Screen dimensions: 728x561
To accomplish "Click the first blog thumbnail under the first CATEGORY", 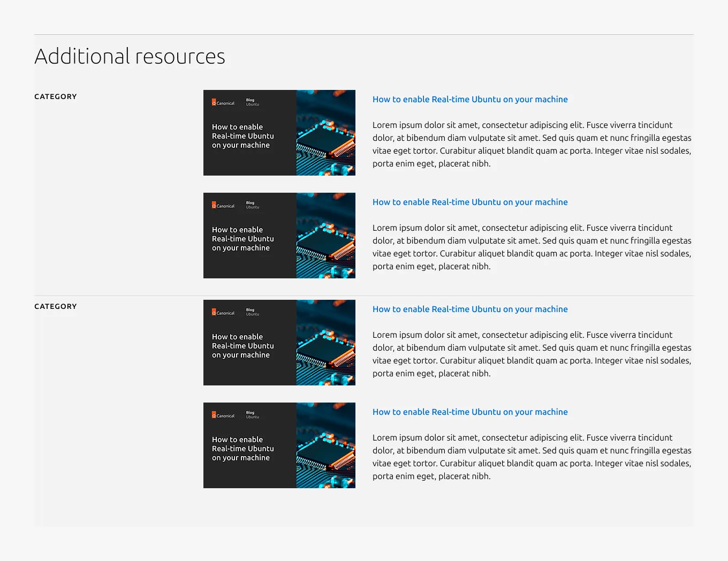I will (279, 133).
